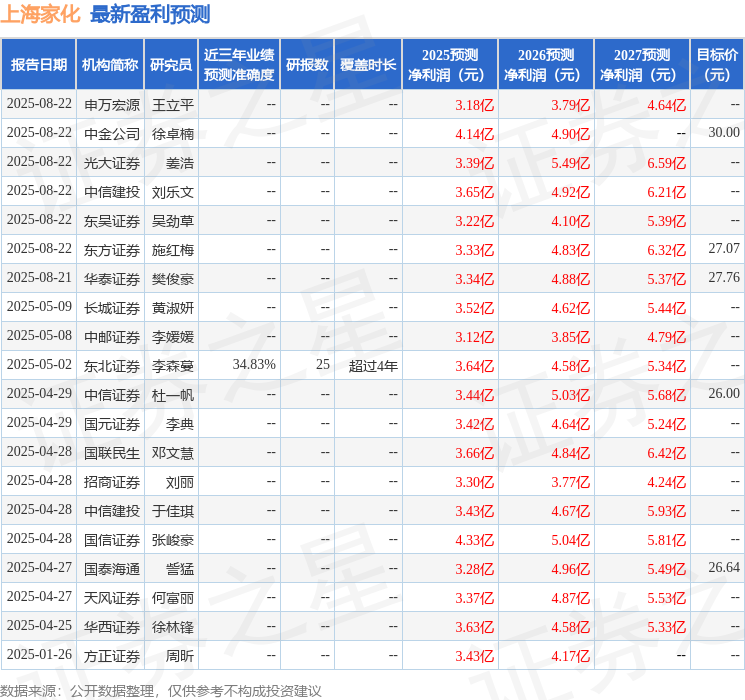Select the 华泰证券 institution cell
The width and height of the screenshot is (745, 700).
pyautogui.click(x=112, y=278)
